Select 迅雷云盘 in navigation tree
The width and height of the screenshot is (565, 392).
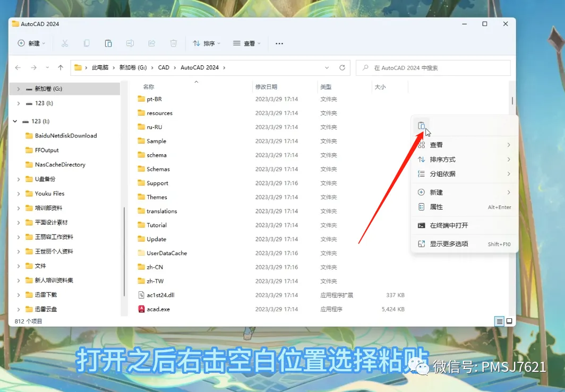pos(46,309)
